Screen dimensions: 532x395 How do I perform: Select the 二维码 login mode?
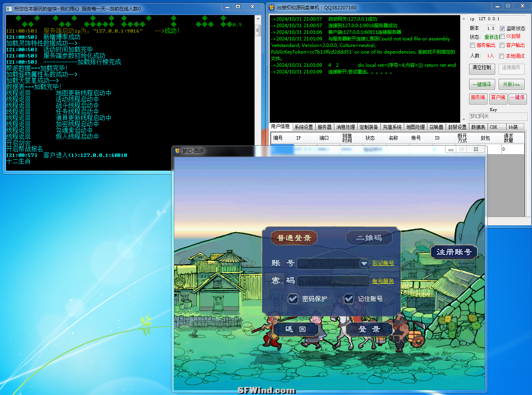click(x=369, y=238)
